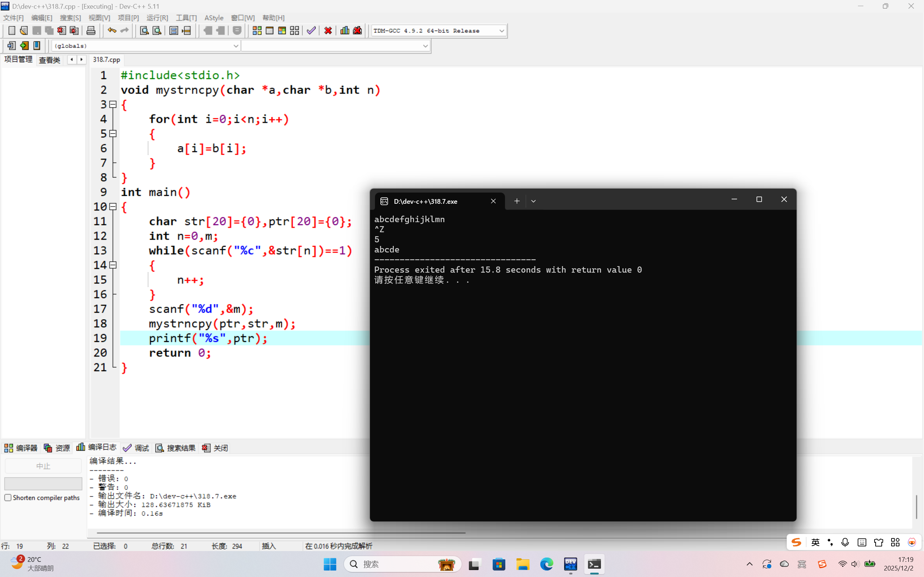The width and height of the screenshot is (924, 577).
Task: Click the Find magnifier icon
Action: pyautogui.click(x=144, y=31)
